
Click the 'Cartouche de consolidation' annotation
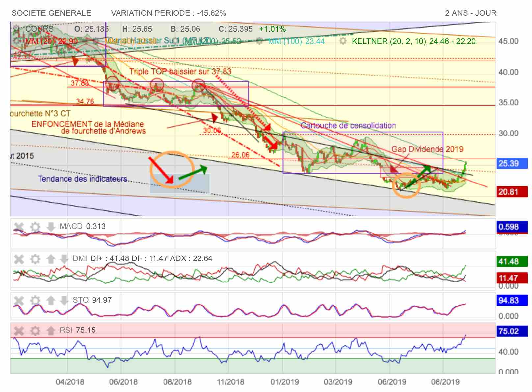coord(348,126)
